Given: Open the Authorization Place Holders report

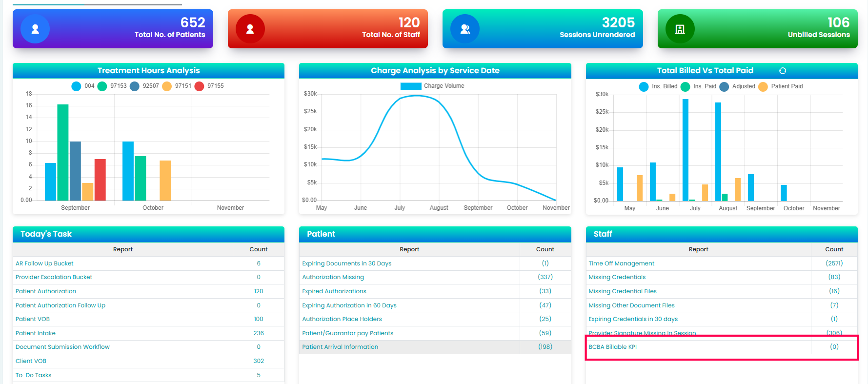Looking at the screenshot, I should (342, 319).
